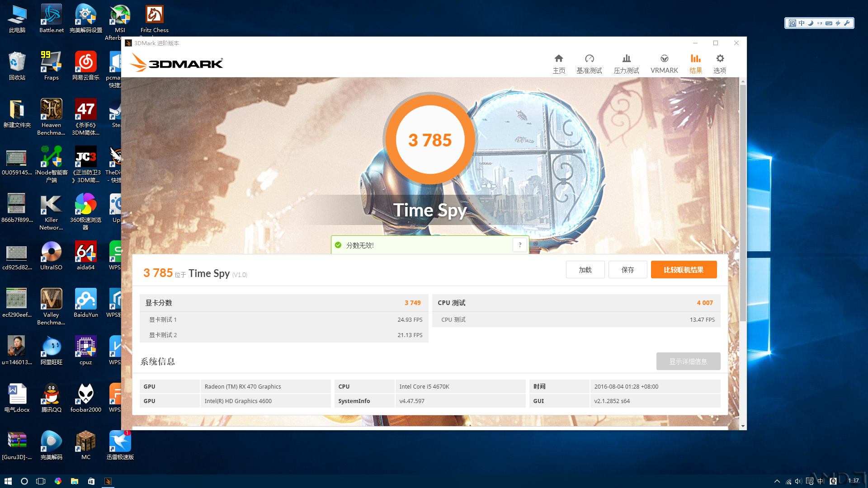This screenshot has height=488, width=868.
Task: Click the 3 785 score circle
Action: (x=430, y=140)
